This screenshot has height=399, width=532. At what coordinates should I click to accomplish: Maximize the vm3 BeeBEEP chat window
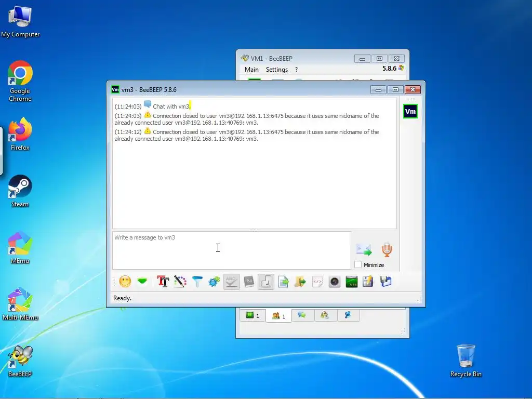[x=395, y=89]
